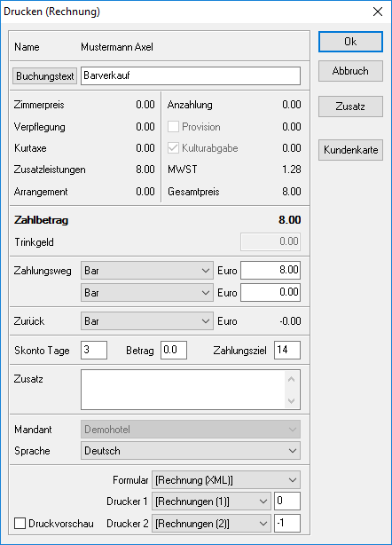The height and width of the screenshot is (545, 392).
Task: Open the Drucker 2 dropdown
Action: click(x=211, y=524)
